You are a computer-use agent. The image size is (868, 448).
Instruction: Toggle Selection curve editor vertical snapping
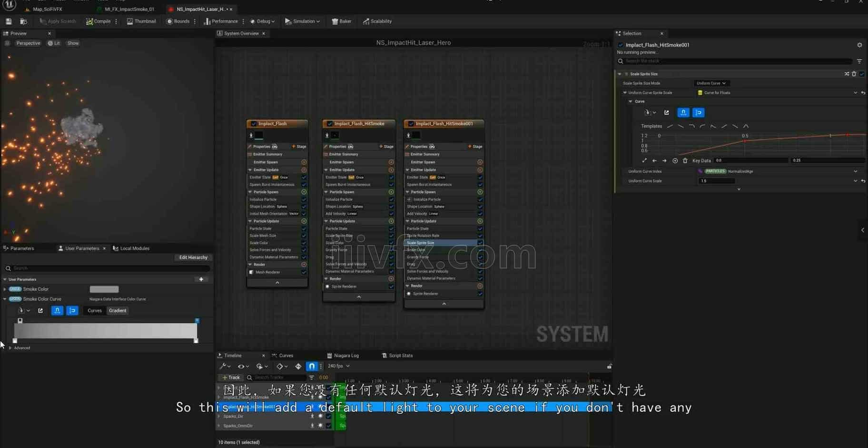click(699, 112)
